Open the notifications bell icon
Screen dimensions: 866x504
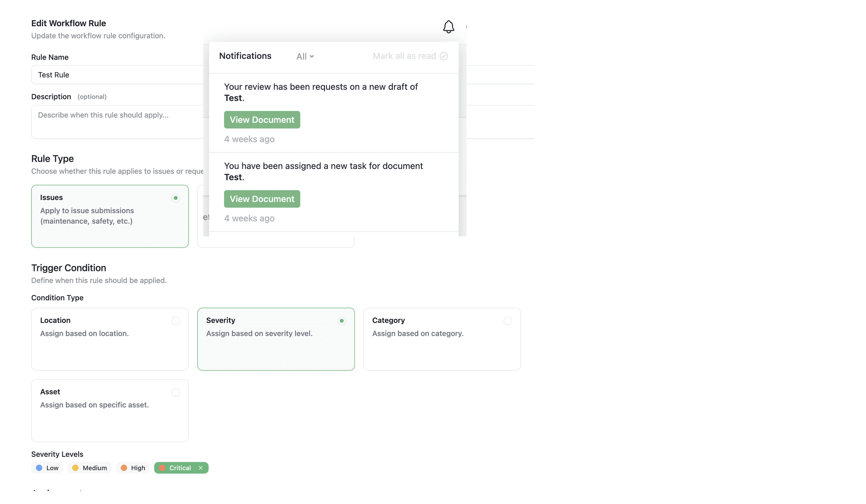[x=448, y=26]
